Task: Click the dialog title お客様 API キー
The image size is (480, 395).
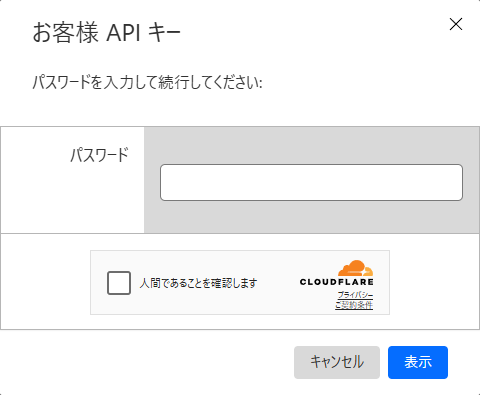Action: coord(106,32)
